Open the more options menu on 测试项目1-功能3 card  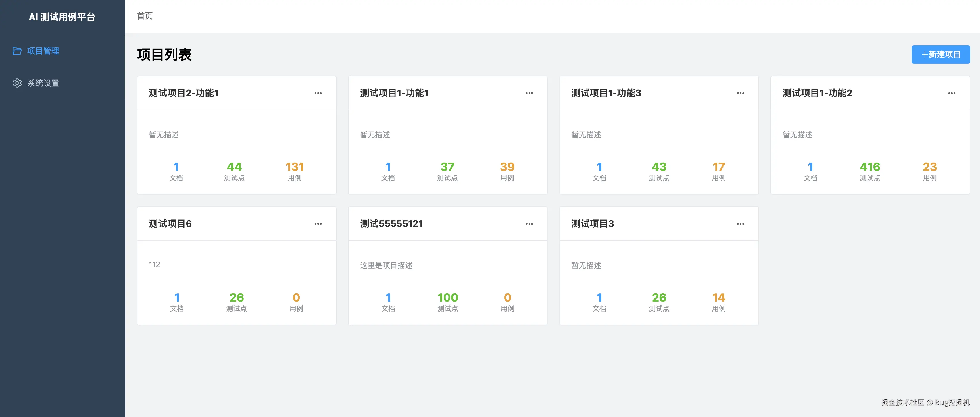(x=741, y=93)
